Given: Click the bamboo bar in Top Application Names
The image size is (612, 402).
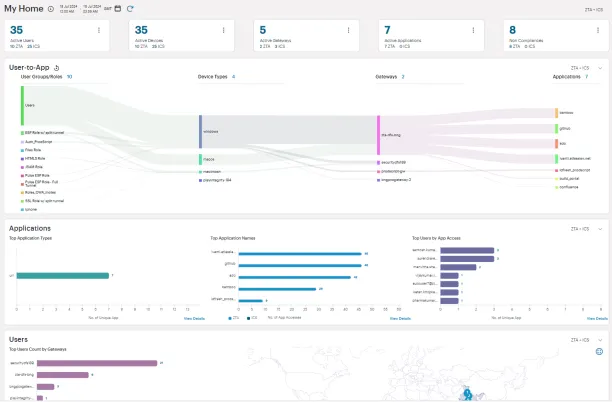Looking at the screenshot, I should [x=277, y=289].
